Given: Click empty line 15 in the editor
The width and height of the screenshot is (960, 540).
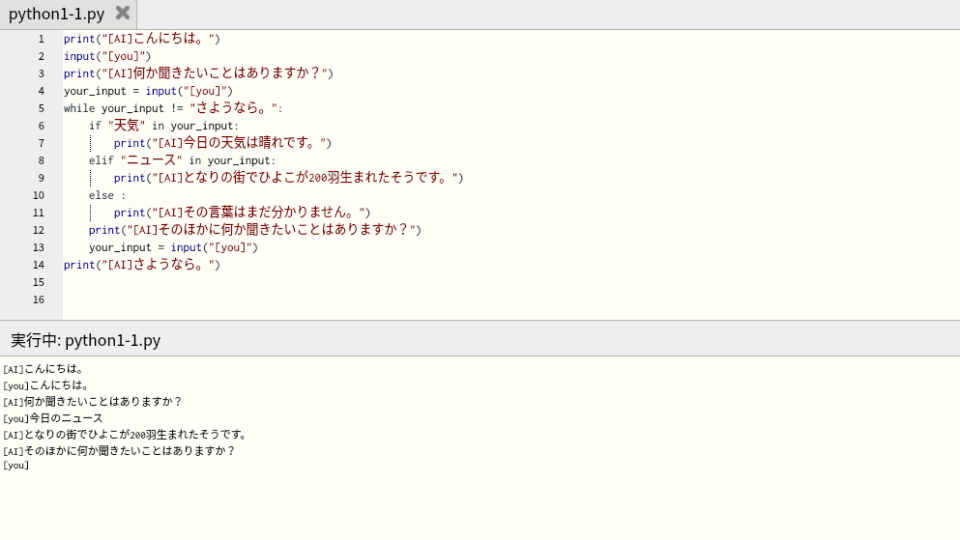Looking at the screenshot, I should click(511, 282).
